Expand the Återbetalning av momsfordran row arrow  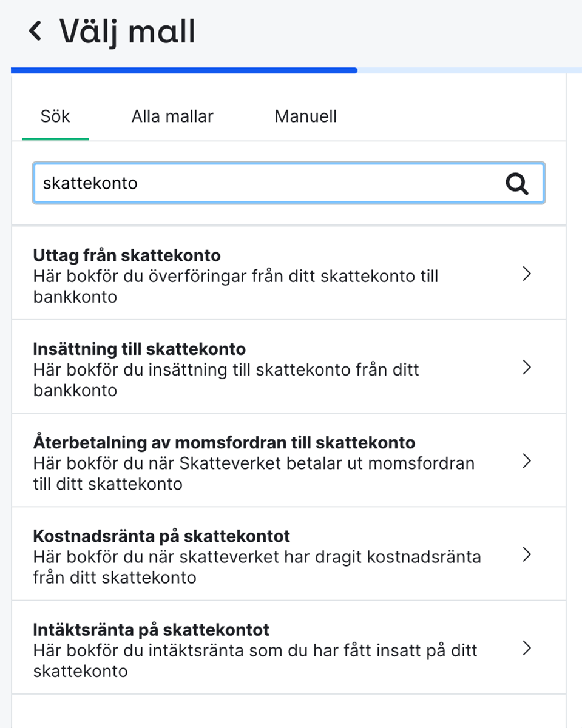pyautogui.click(x=527, y=461)
